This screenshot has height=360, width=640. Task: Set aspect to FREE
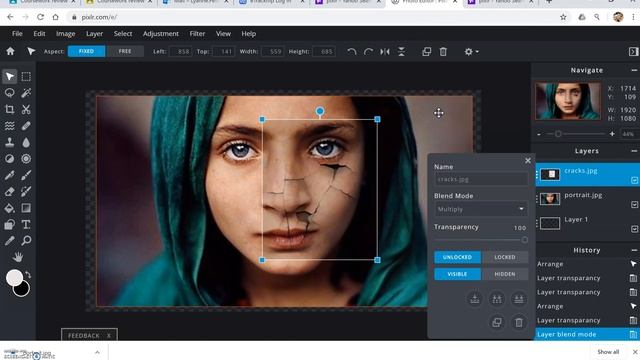coord(125,51)
